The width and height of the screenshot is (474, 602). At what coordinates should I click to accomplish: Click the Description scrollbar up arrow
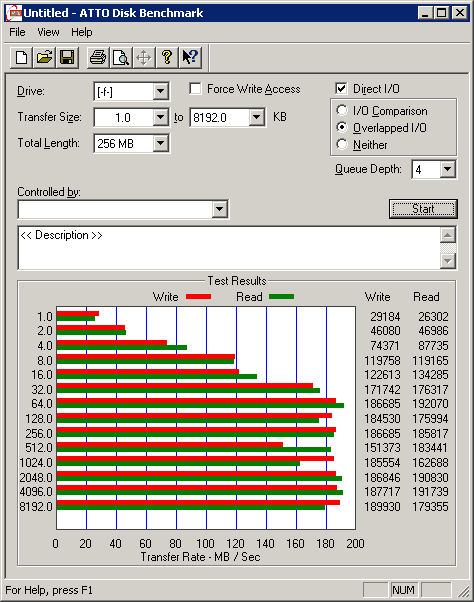click(x=448, y=235)
